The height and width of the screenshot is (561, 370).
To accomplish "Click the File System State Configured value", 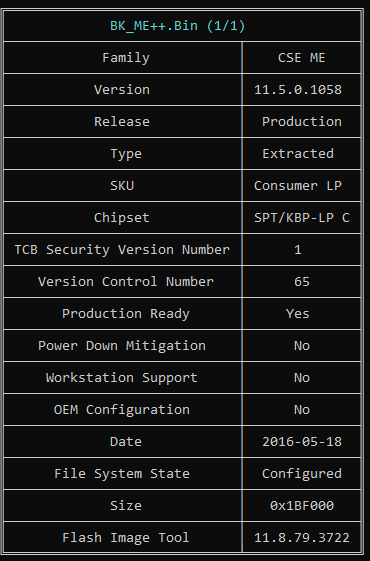I will (x=302, y=474).
